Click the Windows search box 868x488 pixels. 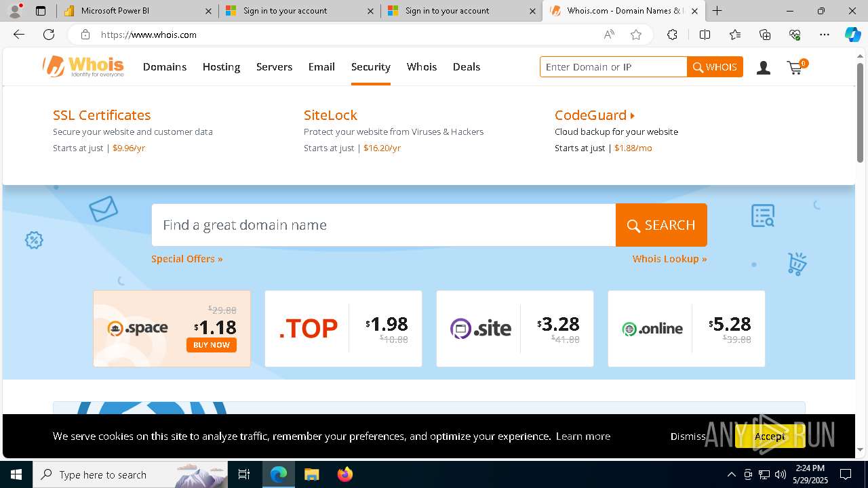click(130, 474)
